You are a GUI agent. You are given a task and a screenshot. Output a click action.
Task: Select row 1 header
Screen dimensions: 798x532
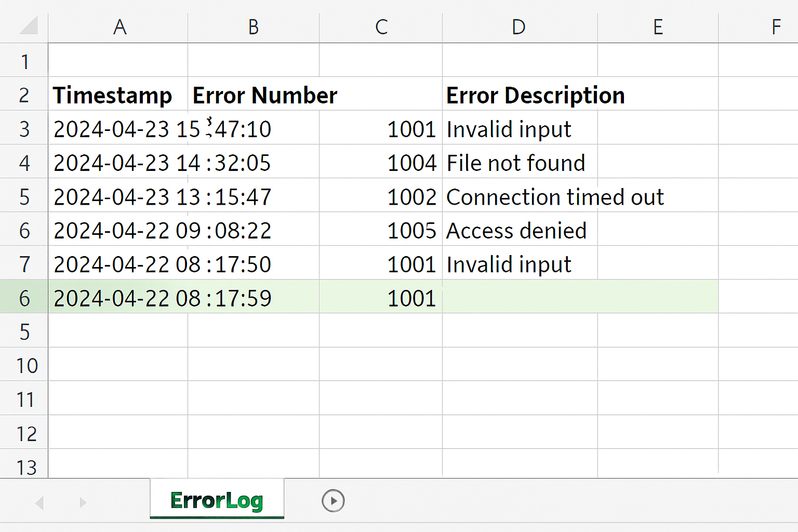click(x=24, y=60)
